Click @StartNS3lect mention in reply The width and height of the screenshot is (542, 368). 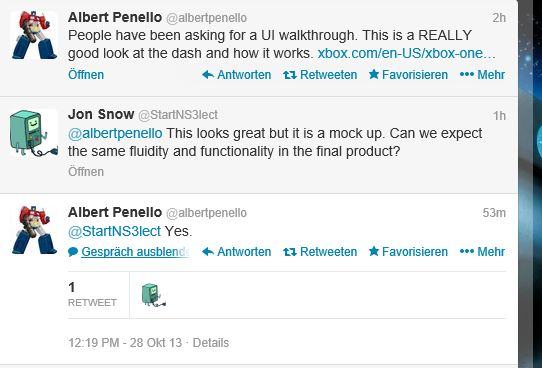[114, 231]
